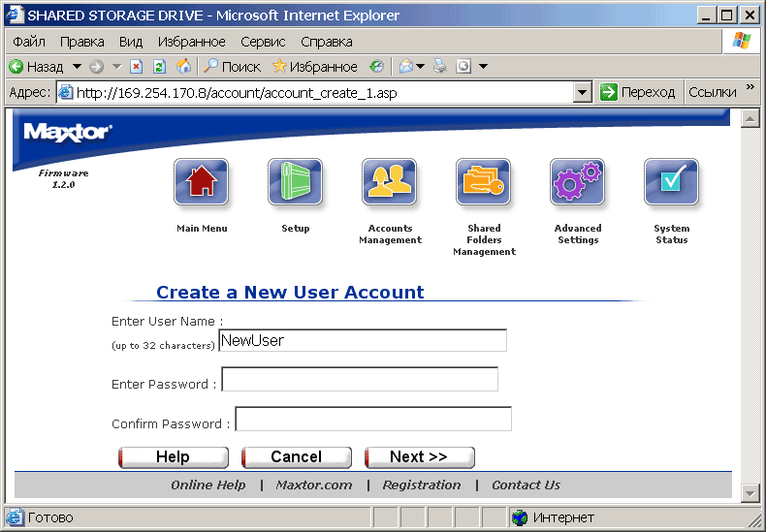The width and height of the screenshot is (766, 532).
Task: Go back with the Назад button
Action: (x=36, y=66)
